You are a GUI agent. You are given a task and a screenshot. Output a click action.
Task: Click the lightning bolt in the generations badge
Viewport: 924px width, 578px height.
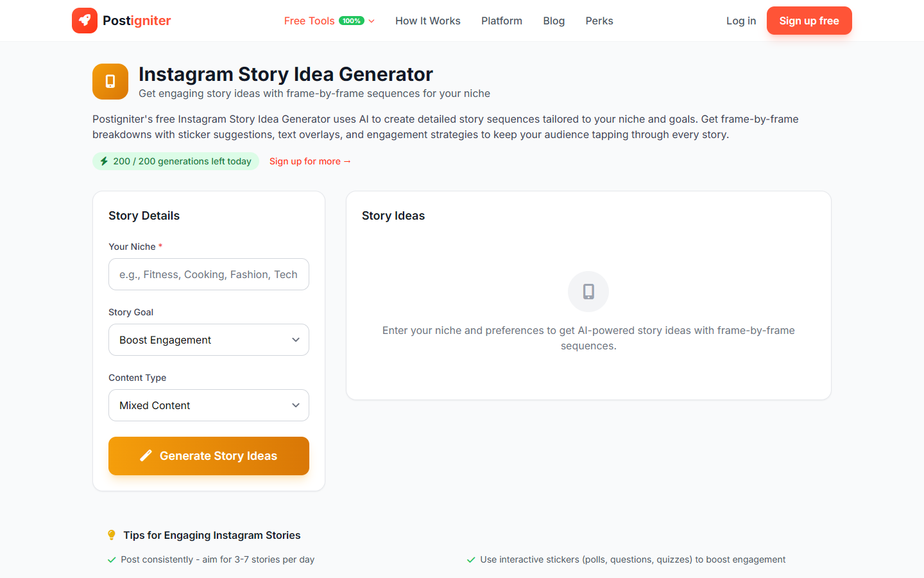pos(104,161)
